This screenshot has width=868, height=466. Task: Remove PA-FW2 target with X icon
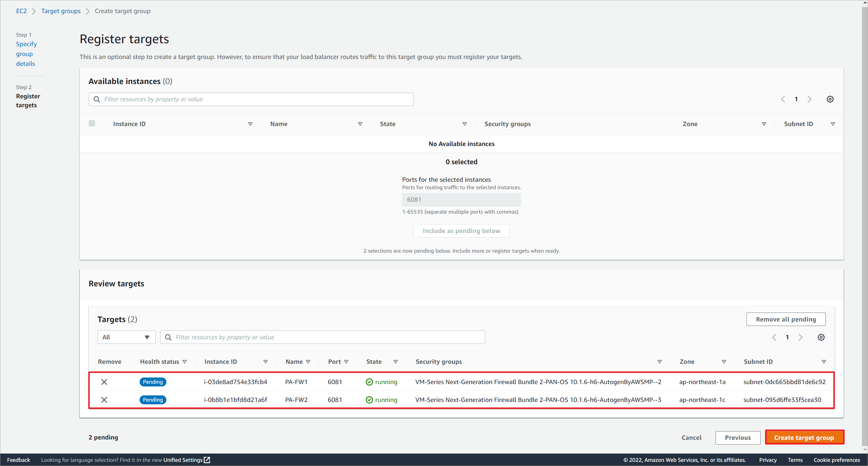[104, 400]
